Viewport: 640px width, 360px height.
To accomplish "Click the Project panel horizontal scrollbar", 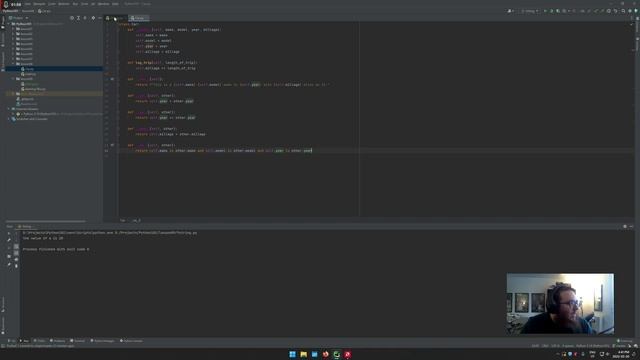I will [46, 222].
